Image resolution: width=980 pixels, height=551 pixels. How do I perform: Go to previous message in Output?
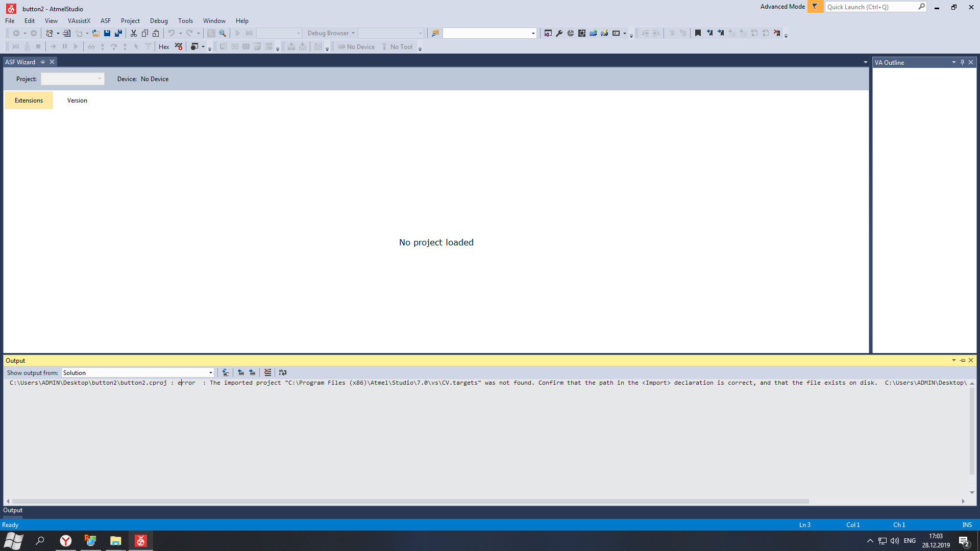(241, 372)
